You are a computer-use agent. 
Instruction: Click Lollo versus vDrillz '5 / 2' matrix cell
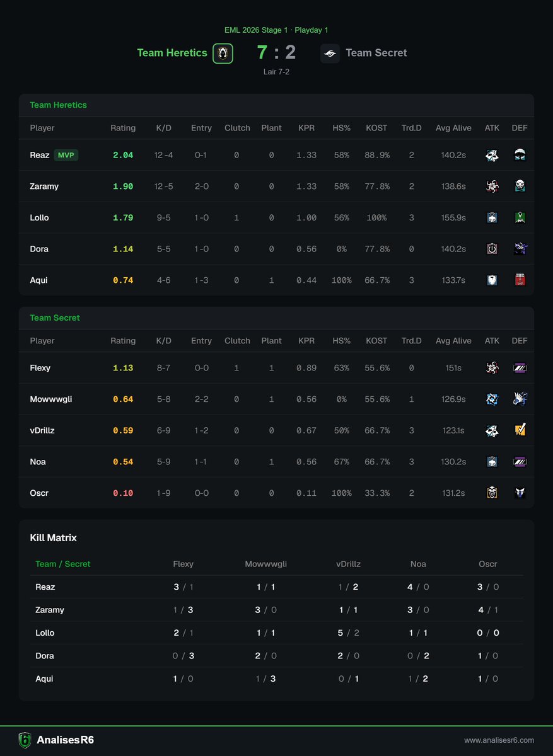point(348,633)
